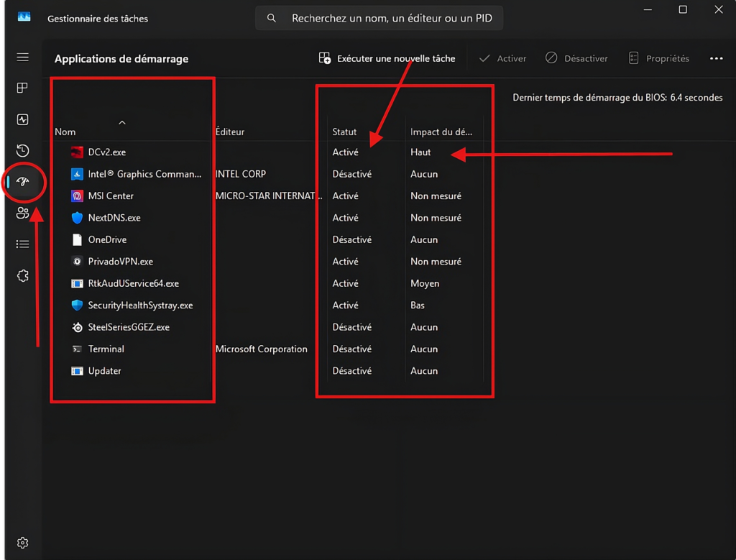
Task: Select the Startup apps sidebar icon
Action: [x=22, y=181]
